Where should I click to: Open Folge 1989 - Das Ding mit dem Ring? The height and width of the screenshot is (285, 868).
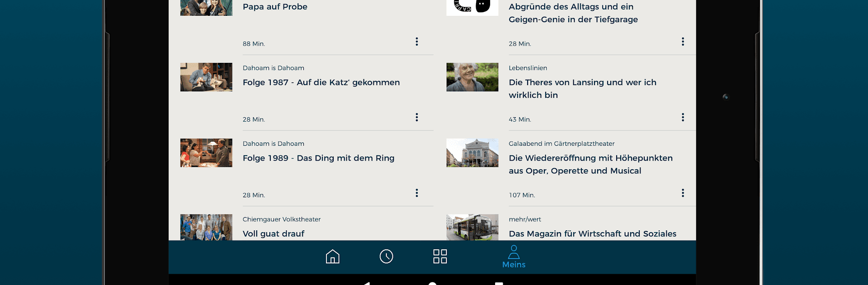pyautogui.click(x=318, y=158)
